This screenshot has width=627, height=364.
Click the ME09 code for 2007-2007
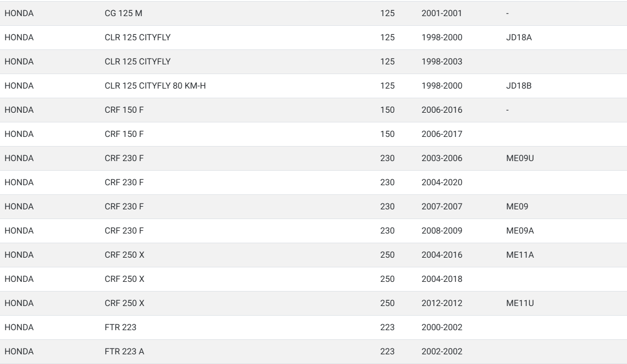[x=517, y=206]
